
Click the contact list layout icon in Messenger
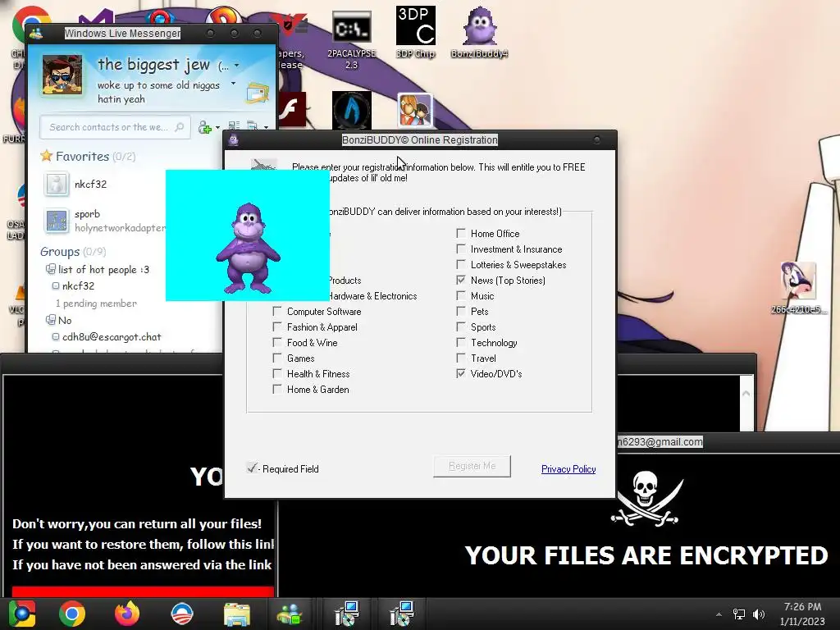pos(234,126)
